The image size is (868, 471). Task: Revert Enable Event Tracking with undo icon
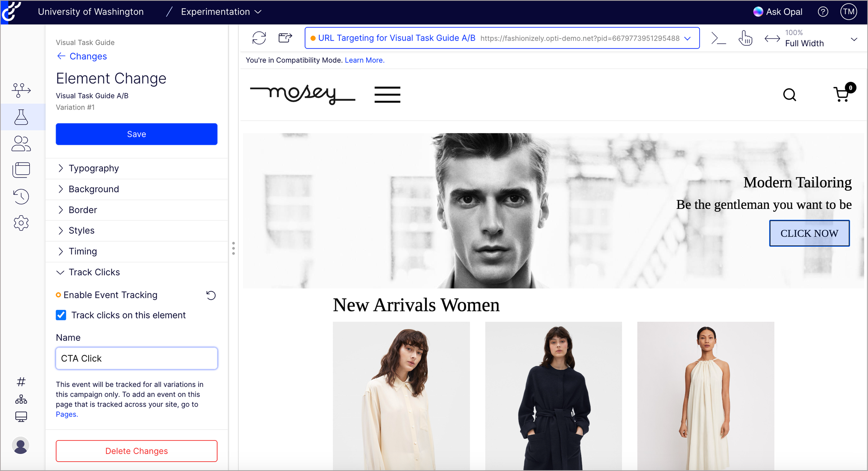click(x=211, y=295)
